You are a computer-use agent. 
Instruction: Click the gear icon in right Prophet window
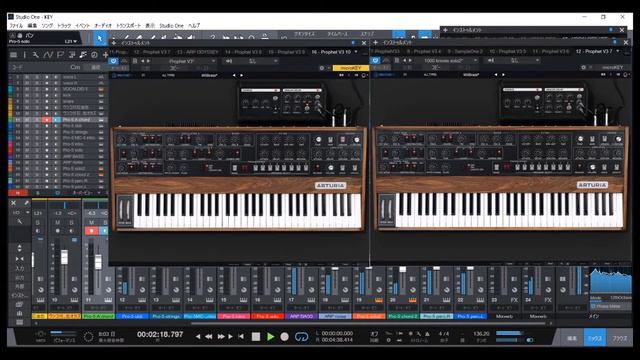[583, 67]
